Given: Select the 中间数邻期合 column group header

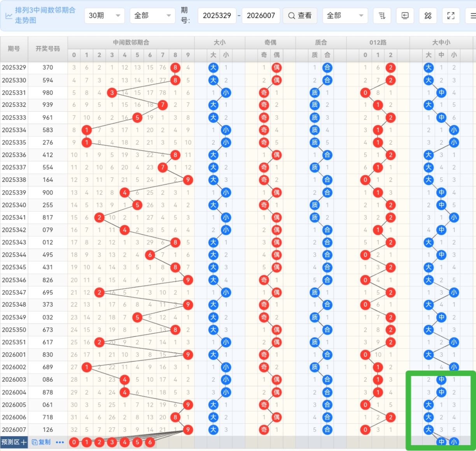Looking at the screenshot, I should coord(131,42).
